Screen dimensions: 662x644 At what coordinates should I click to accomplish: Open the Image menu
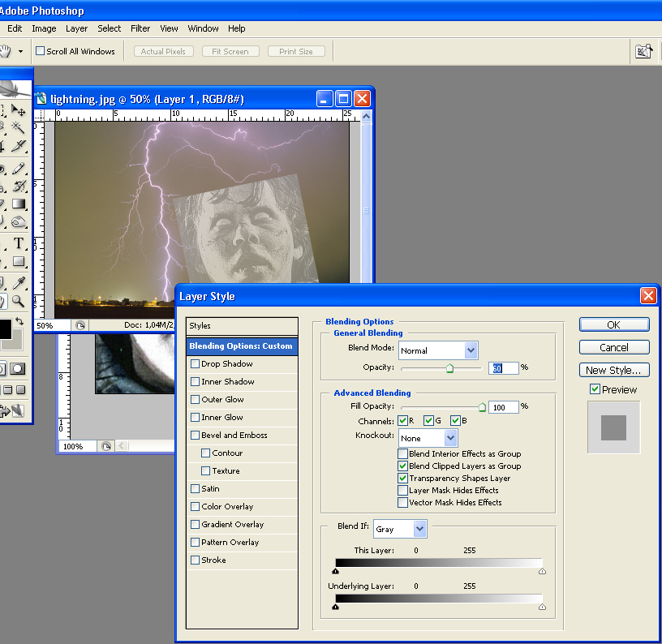pos(44,28)
